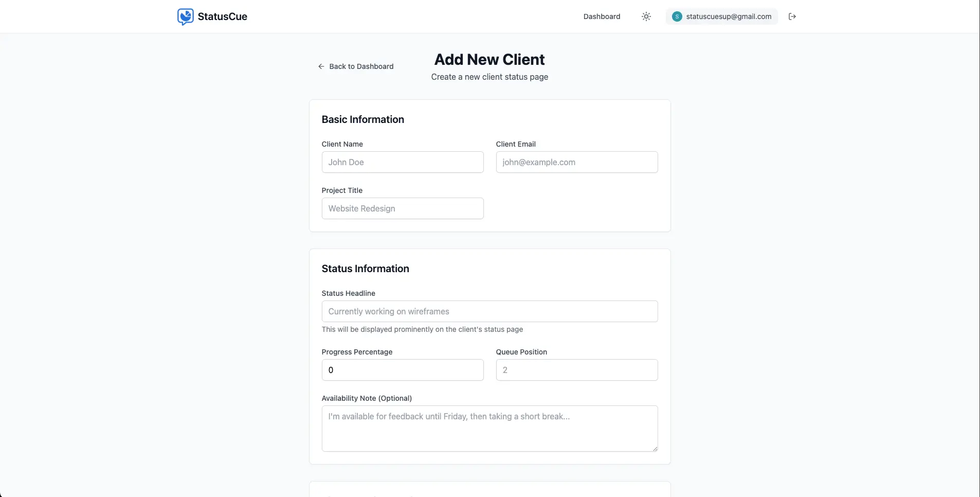Image resolution: width=980 pixels, height=497 pixels.
Task: Click the 'Client Name' label
Action: tap(342, 144)
